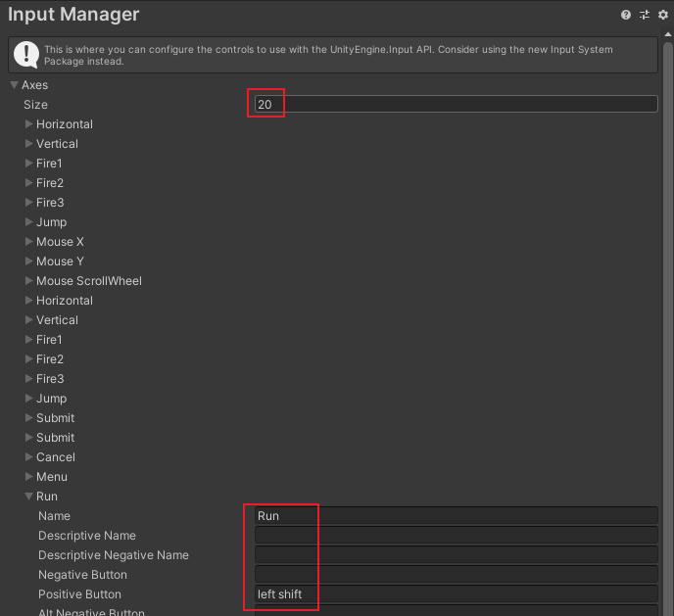Collapse the Axes foldout
This screenshot has height=616, width=674.
coord(14,85)
